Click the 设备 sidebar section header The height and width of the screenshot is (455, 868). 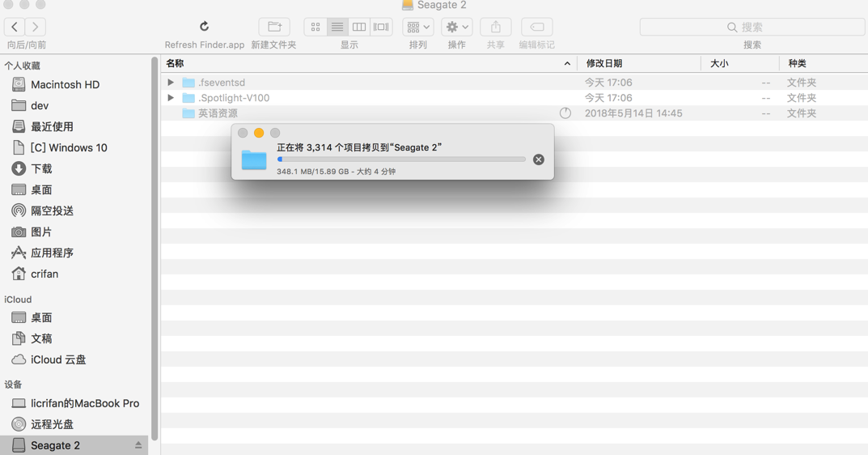click(x=13, y=385)
